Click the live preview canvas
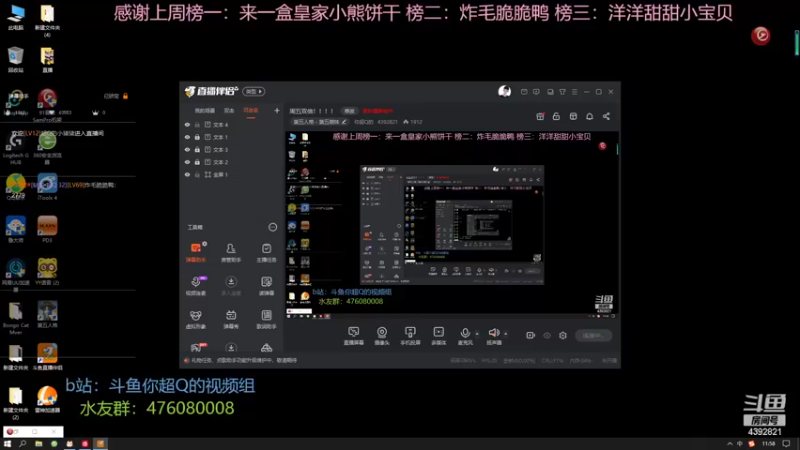This screenshot has width=800, height=450. click(x=452, y=225)
